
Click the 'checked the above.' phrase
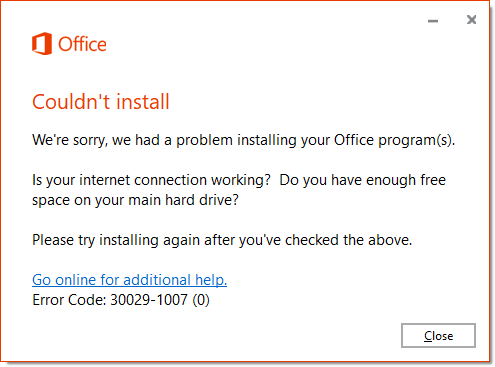coord(349,240)
